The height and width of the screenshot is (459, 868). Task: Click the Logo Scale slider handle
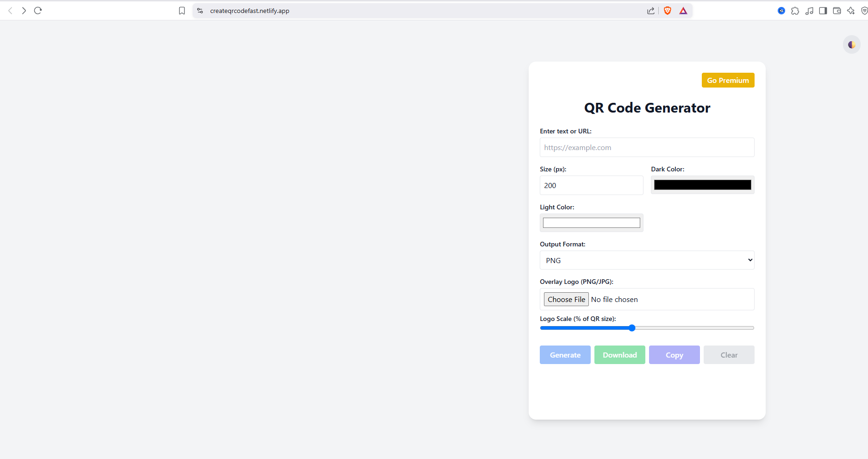[632, 328]
